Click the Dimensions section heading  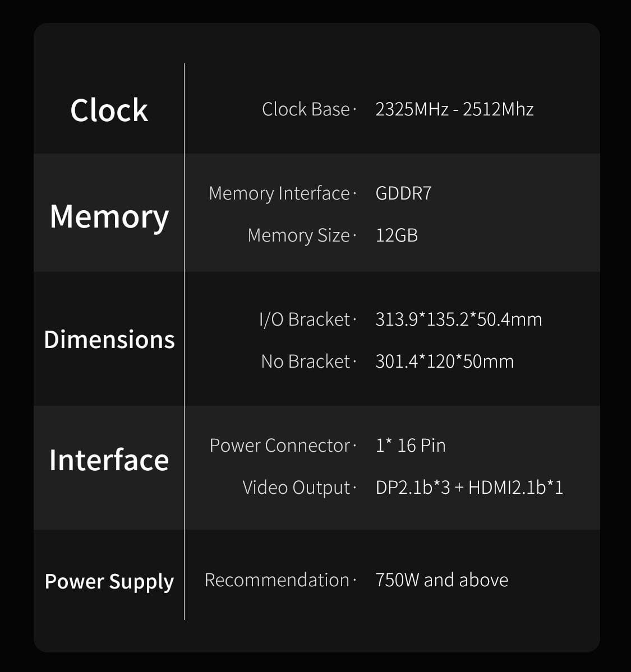click(x=109, y=340)
